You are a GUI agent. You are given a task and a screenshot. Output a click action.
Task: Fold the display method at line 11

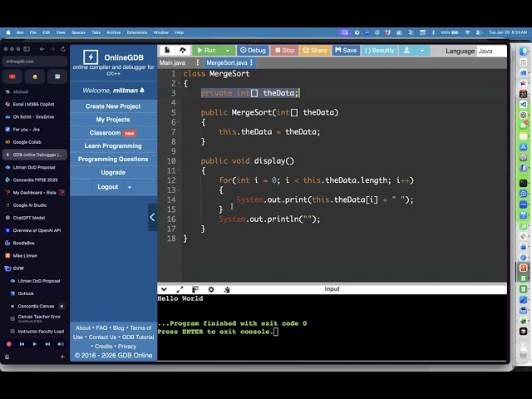tap(180, 171)
